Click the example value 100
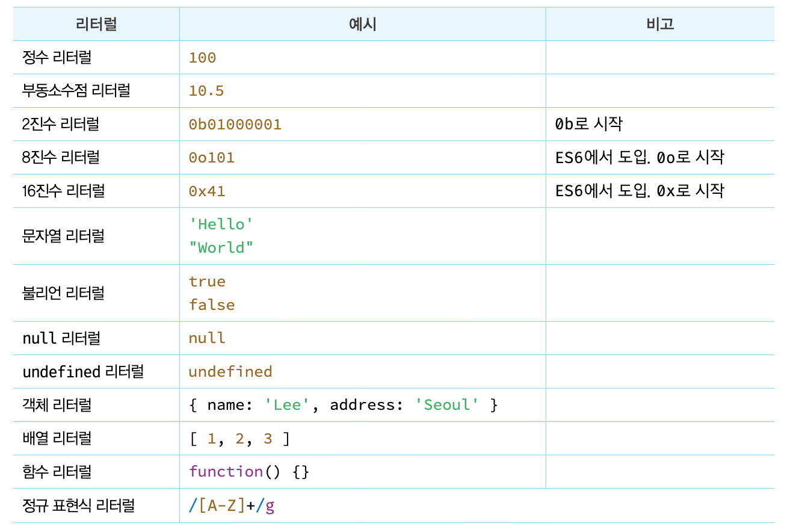The height and width of the screenshot is (532, 787). coord(202,58)
